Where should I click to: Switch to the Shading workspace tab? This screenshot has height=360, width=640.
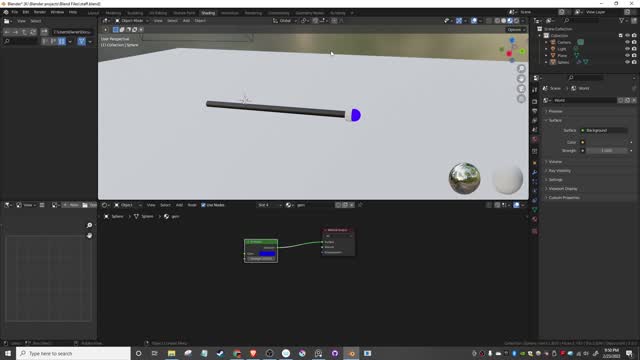pyautogui.click(x=208, y=13)
